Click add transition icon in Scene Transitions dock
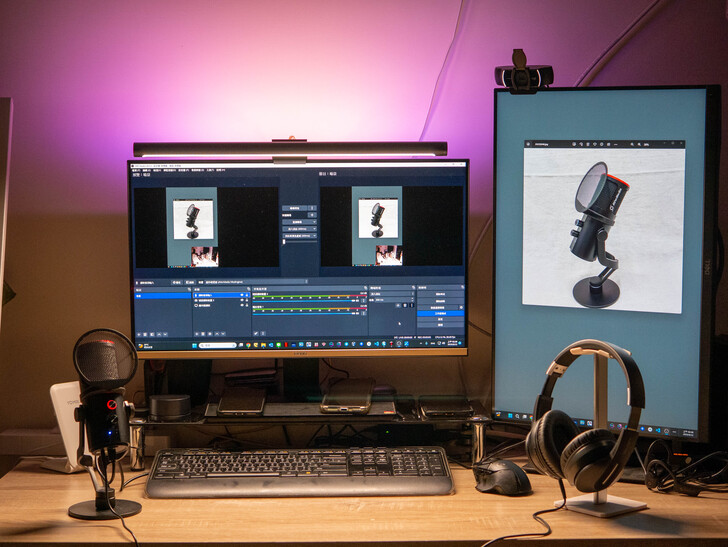Screen dimensions: 728x547 (398, 306)
